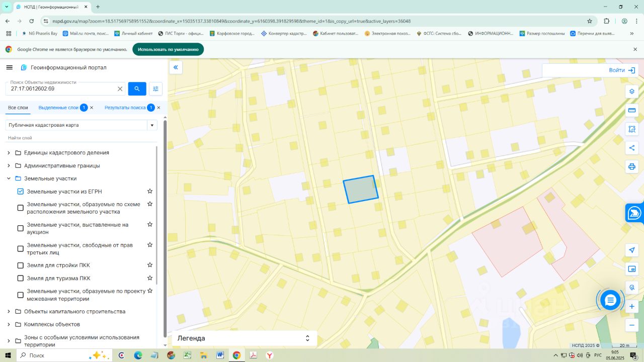Collapse the 'Земельные участки' group

point(9,178)
